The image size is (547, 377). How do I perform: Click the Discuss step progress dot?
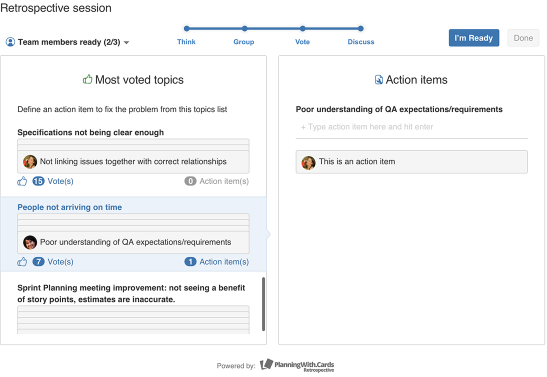(361, 29)
